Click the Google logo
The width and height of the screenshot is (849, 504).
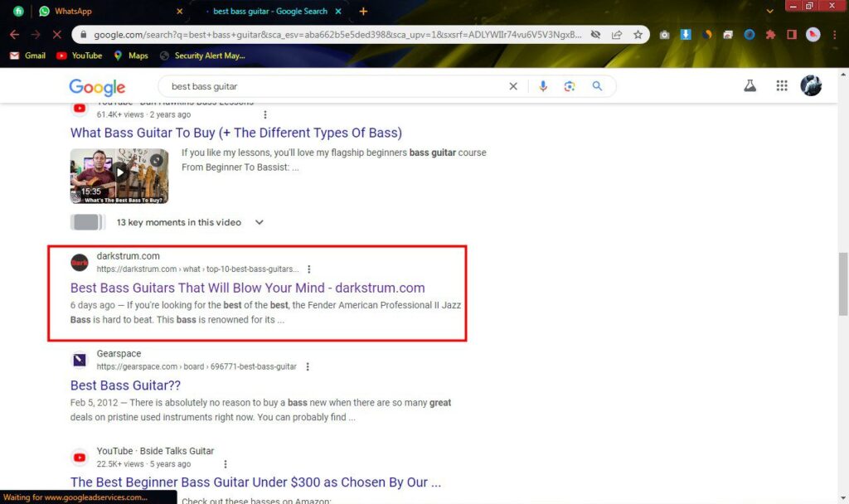(97, 86)
